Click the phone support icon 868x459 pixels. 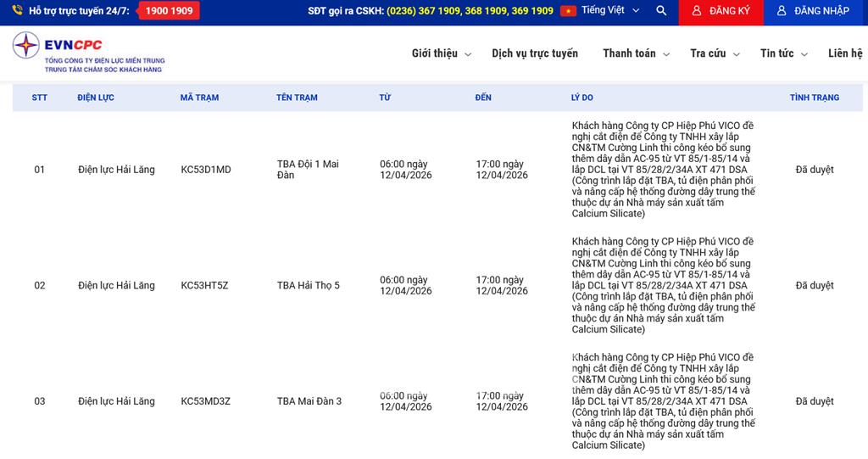17,11
